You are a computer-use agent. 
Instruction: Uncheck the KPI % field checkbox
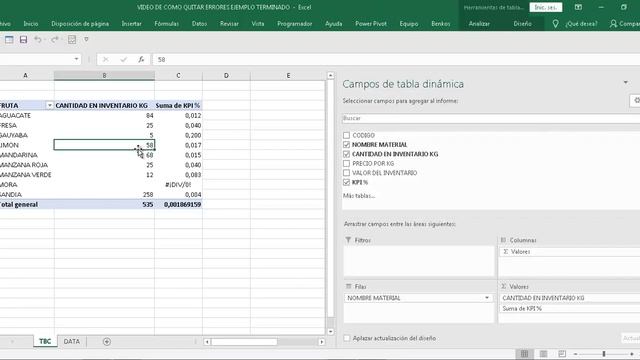pos(347,182)
